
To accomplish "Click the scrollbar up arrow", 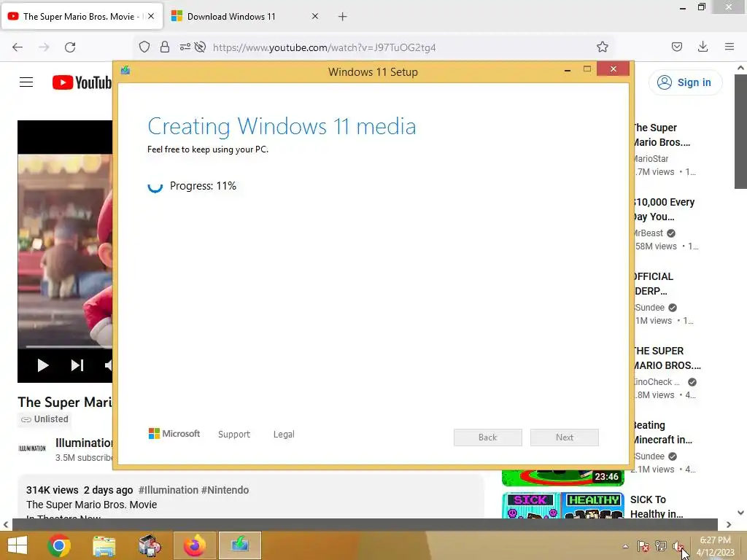I will coord(740,68).
